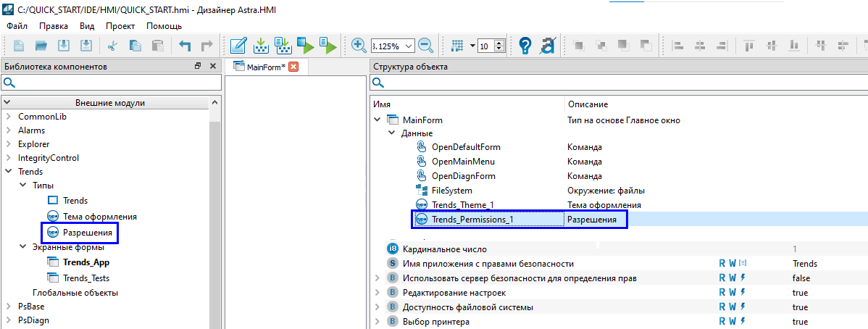Screen dimensions: 868x329
Task: Click the New file toolbar icon
Action: (x=19, y=46)
